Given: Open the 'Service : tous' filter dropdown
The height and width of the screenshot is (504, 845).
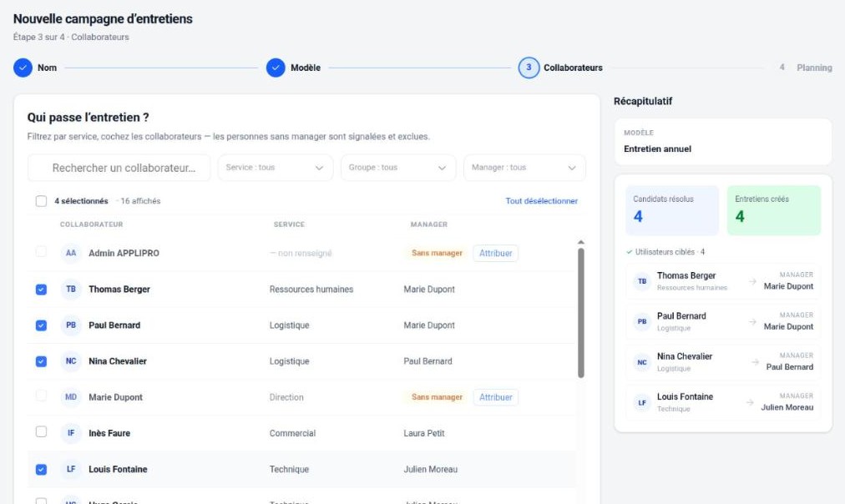Looking at the screenshot, I should [276, 168].
